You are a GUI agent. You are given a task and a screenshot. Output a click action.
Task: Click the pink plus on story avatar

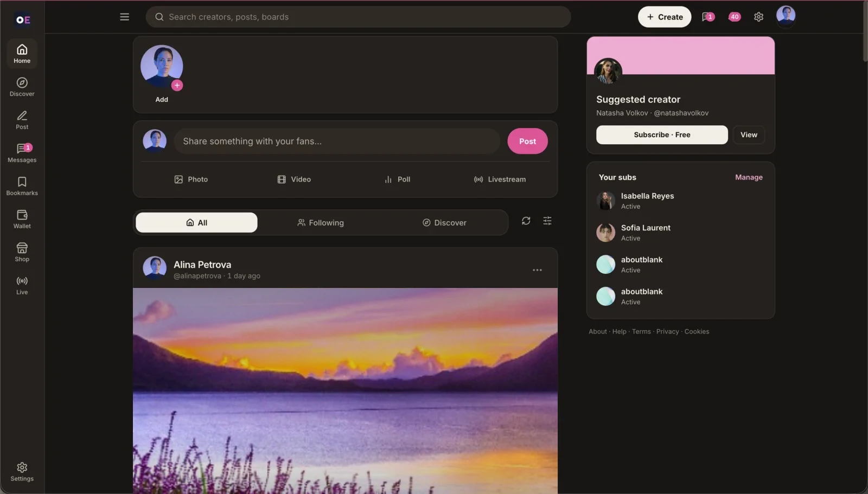tap(177, 85)
